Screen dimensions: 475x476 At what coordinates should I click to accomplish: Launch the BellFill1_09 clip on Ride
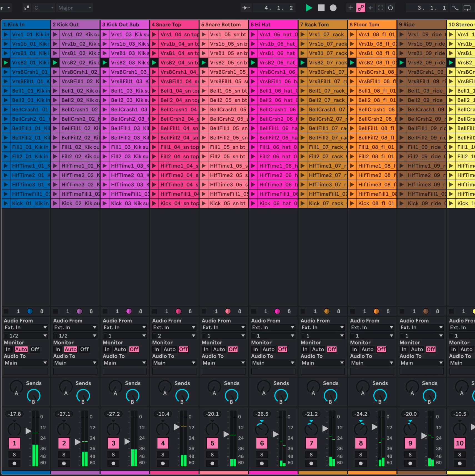coord(401,128)
